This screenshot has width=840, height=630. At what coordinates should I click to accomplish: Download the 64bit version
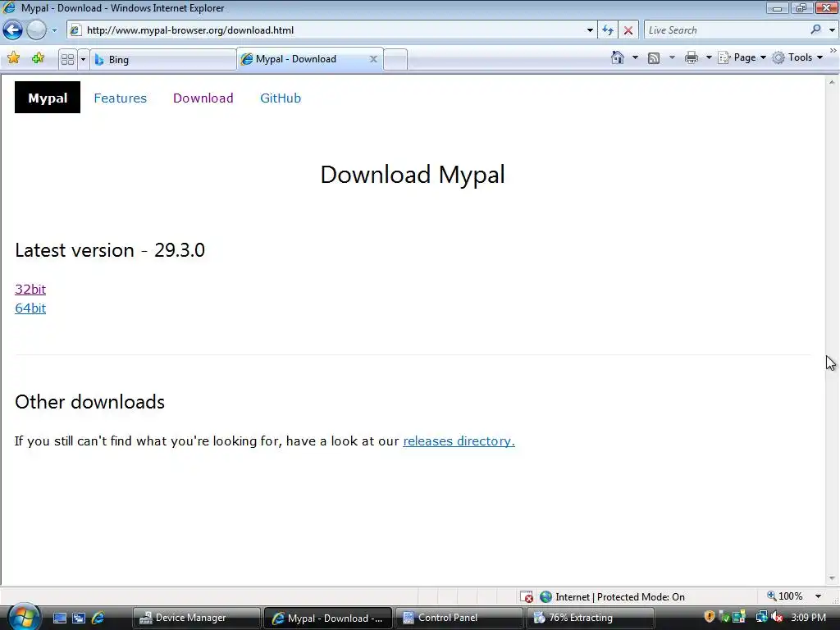tap(30, 308)
